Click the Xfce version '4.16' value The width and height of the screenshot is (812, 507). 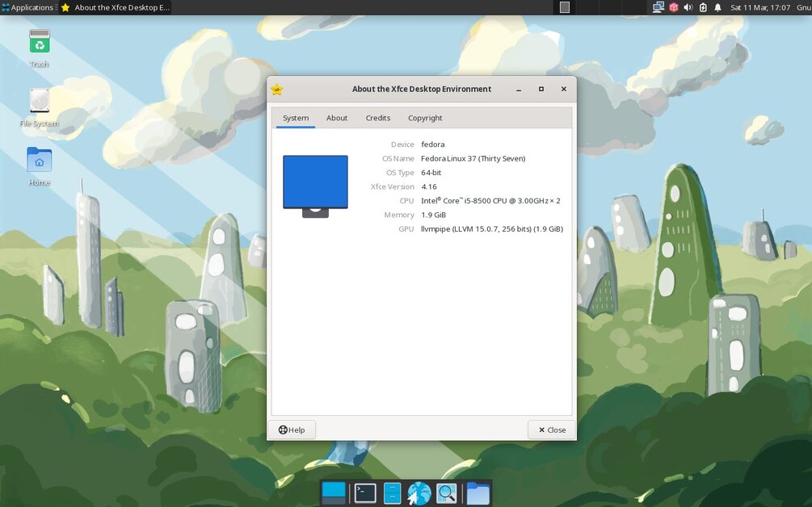click(x=429, y=186)
